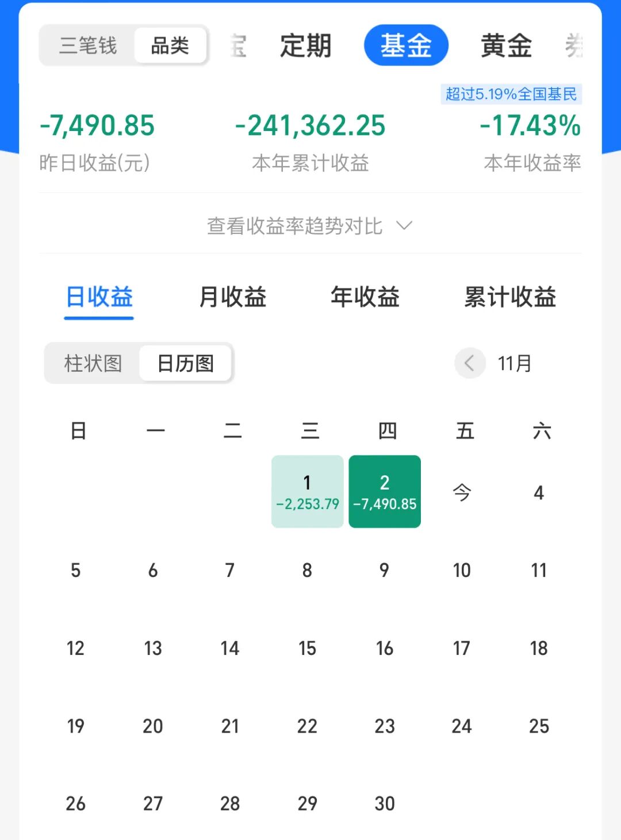Select calendar day 12
The height and width of the screenshot is (840, 621).
pos(75,648)
